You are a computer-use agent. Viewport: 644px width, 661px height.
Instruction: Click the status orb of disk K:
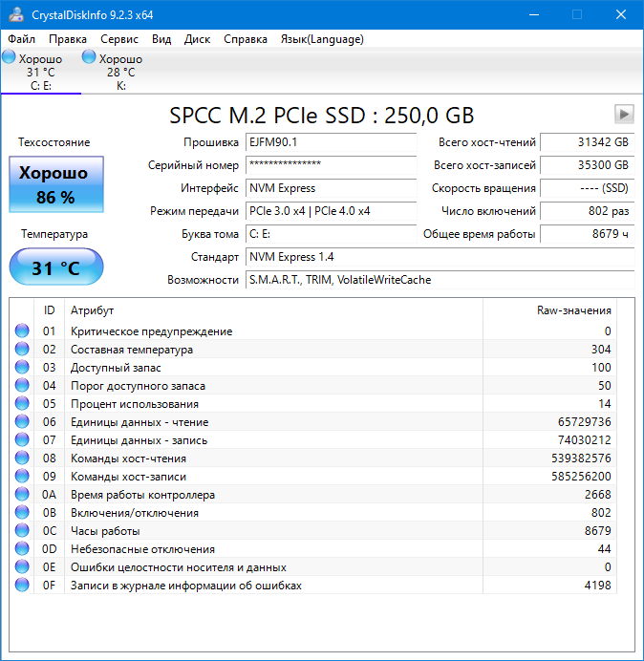tap(89, 58)
